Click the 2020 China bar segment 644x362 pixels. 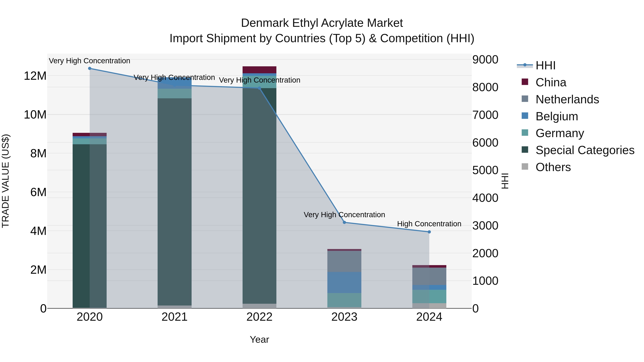89,134
